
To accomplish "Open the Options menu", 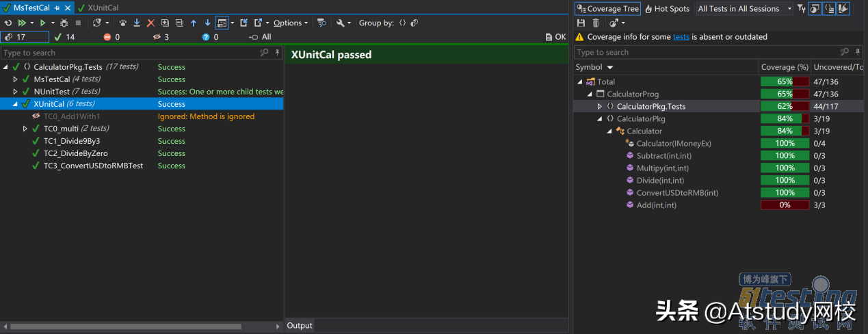I will tap(291, 23).
